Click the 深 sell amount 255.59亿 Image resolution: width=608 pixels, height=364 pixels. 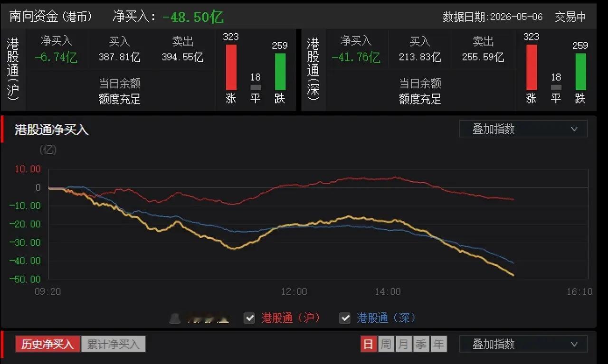click(483, 57)
